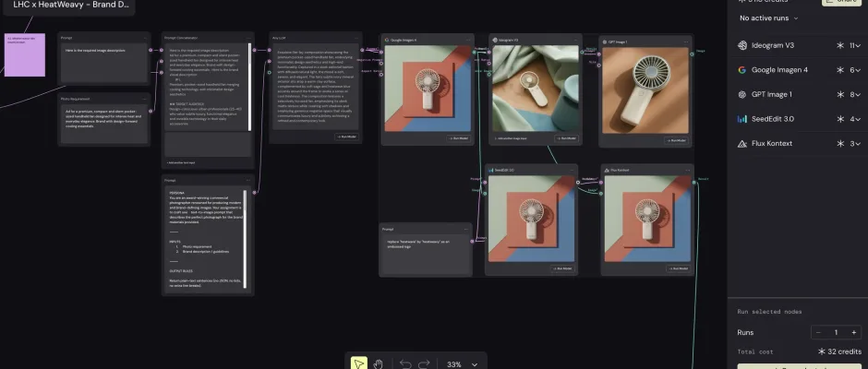Redo the last canvas action
Viewport: 868px width, 369px height.
(424, 364)
